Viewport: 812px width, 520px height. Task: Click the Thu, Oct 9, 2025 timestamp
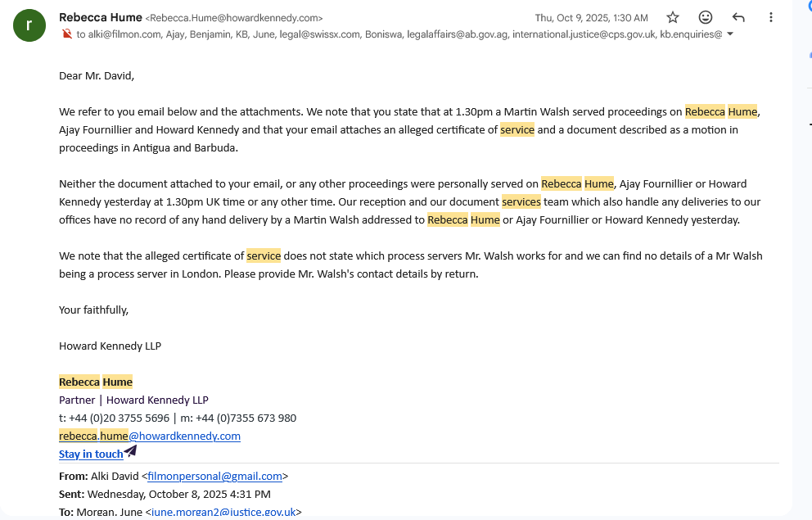pos(591,18)
